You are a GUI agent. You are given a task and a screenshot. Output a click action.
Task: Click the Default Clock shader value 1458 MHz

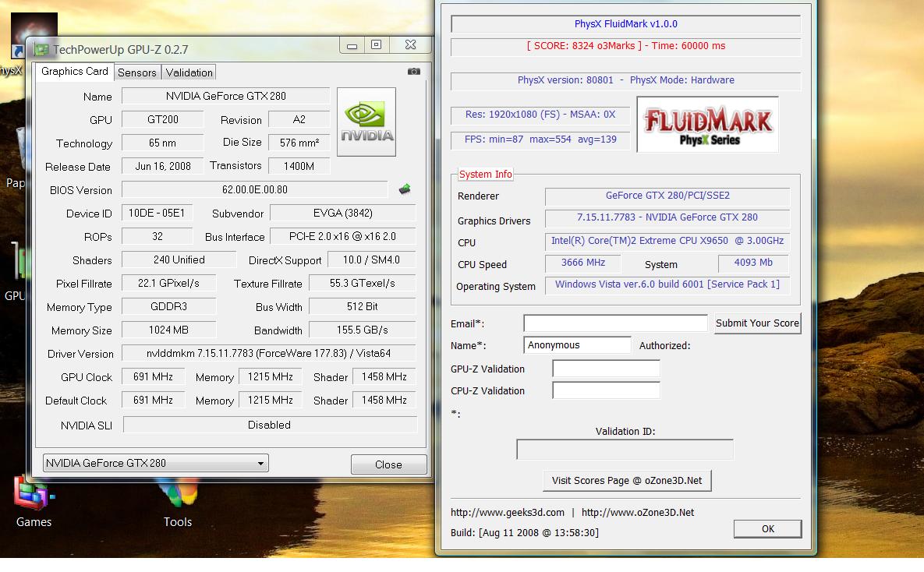(384, 400)
